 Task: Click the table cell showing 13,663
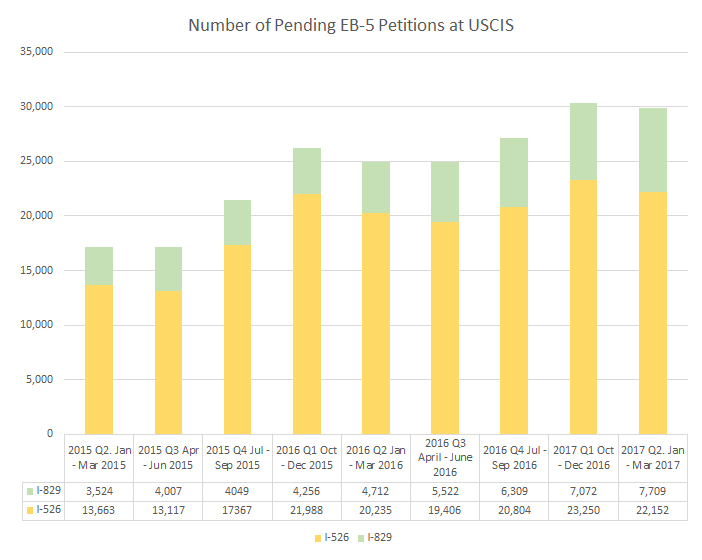[99, 512]
